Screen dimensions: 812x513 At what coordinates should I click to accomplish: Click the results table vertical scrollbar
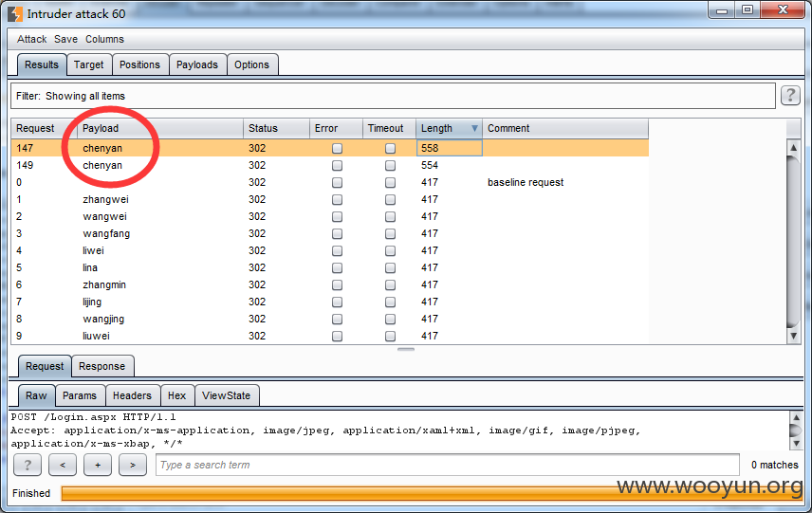click(x=793, y=241)
